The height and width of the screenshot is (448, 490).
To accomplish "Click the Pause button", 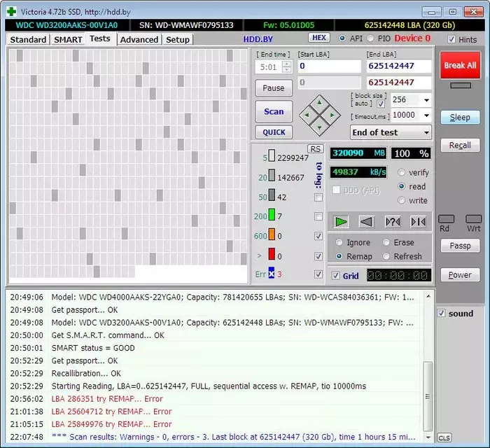I will point(274,88).
